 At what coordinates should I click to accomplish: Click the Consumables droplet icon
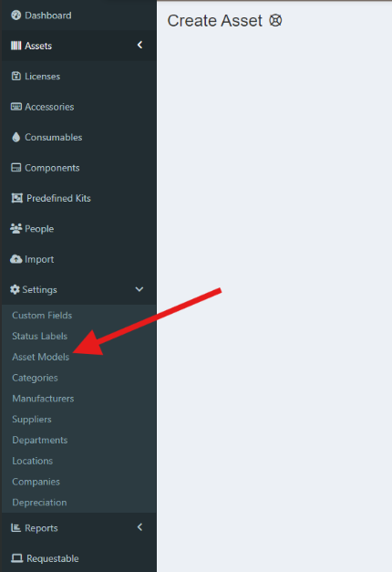[x=16, y=137]
